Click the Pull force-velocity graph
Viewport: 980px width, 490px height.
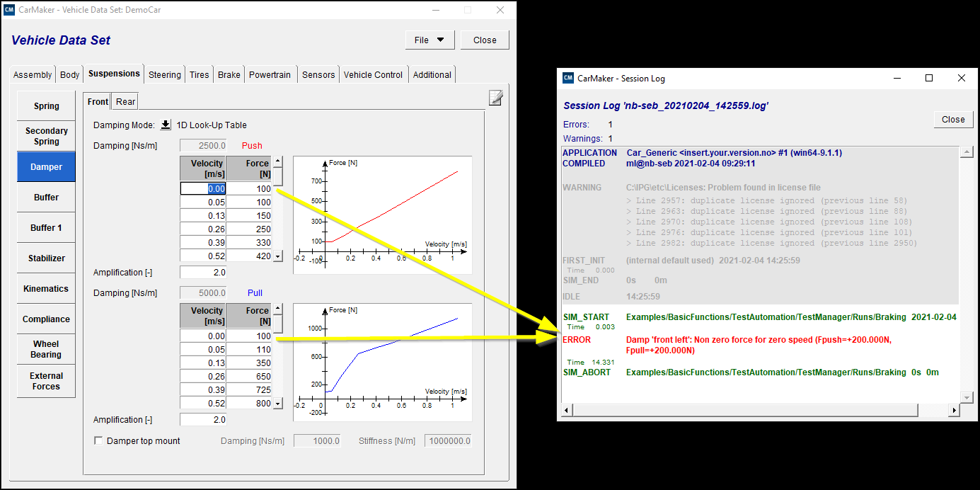tap(382, 362)
